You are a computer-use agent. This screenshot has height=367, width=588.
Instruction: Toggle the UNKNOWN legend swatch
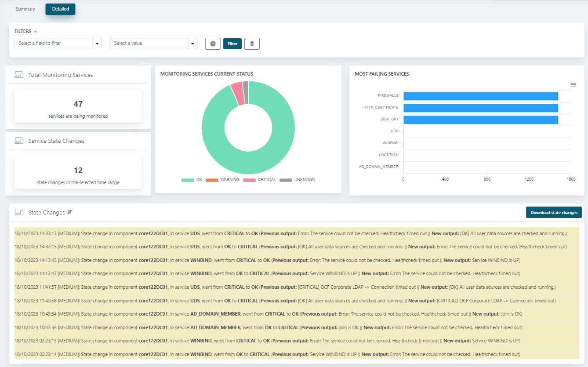click(286, 180)
